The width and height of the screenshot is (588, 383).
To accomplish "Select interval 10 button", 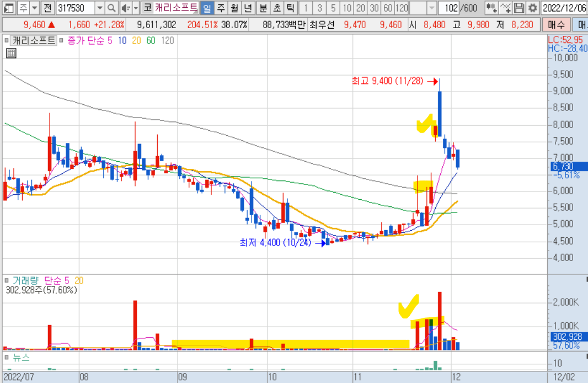I will click(348, 8).
